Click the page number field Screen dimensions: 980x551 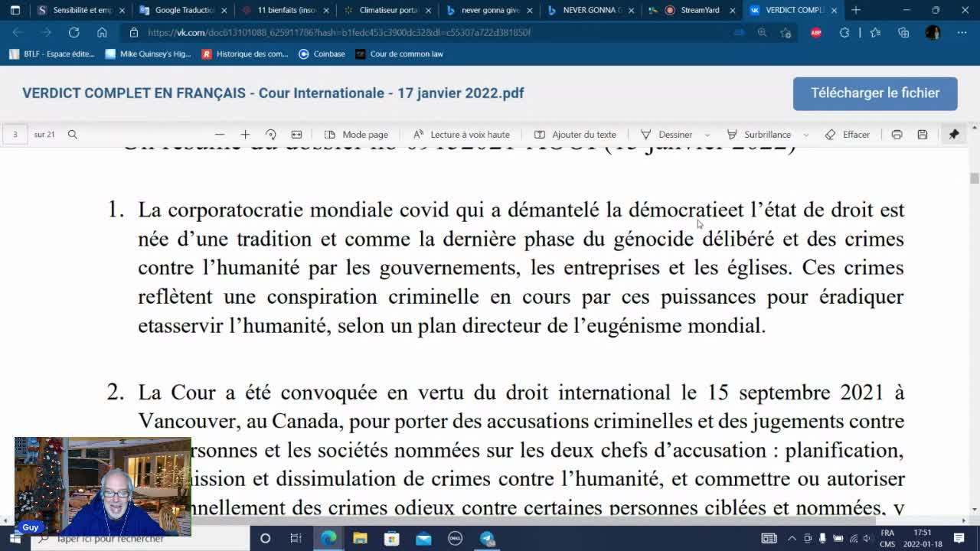[15, 135]
